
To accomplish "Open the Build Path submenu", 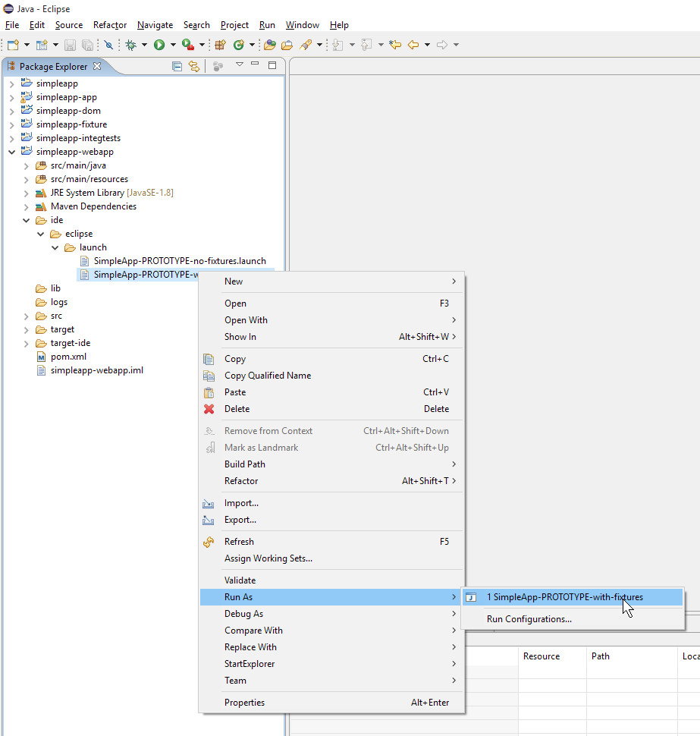I will (x=332, y=464).
